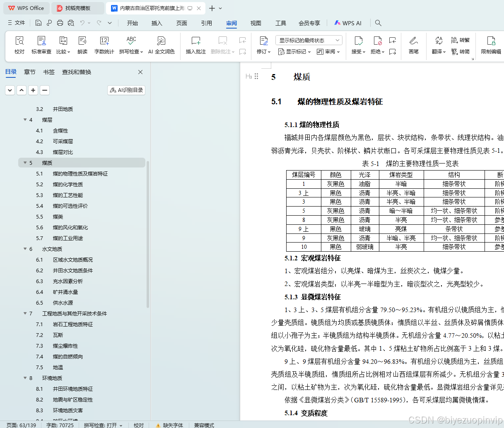Click the save icon in quick toolbar
This screenshot has width=504, height=428.
[39, 23]
